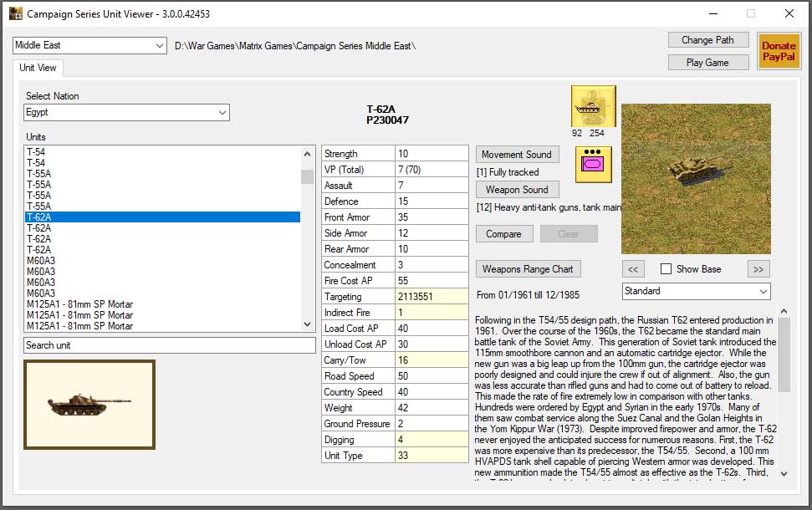This screenshot has width=812, height=510.
Task: Open the Weapons Range Chart
Action: click(x=528, y=269)
